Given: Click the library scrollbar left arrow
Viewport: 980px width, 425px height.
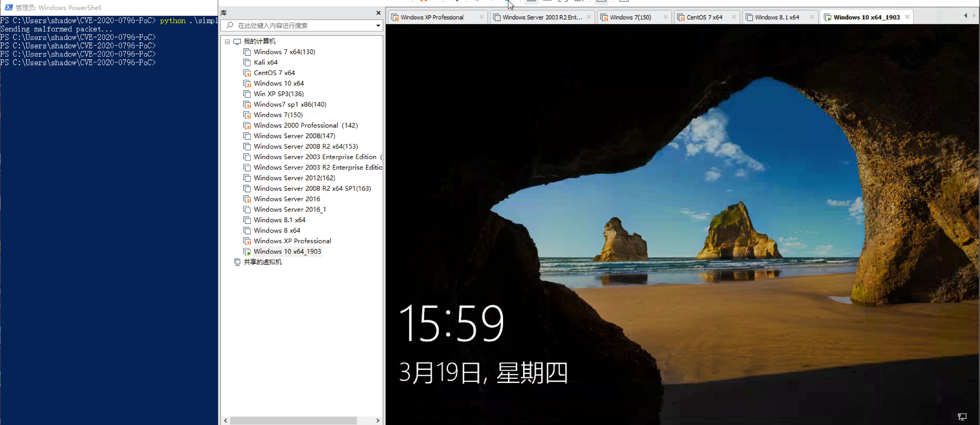Looking at the screenshot, I should [226, 421].
